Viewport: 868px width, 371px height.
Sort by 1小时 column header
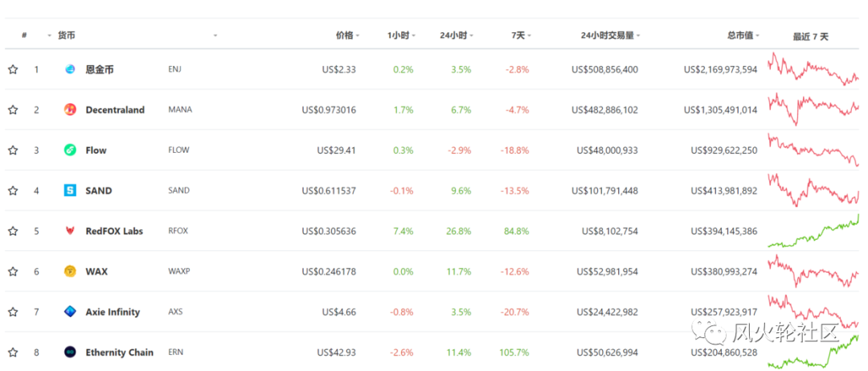pos(401,35)
